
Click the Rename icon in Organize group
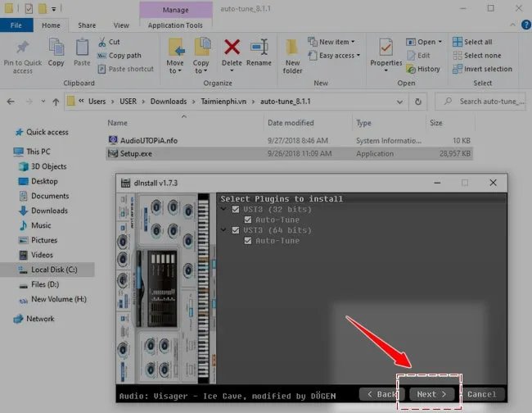pyautogui.click(x=259, y=48)
